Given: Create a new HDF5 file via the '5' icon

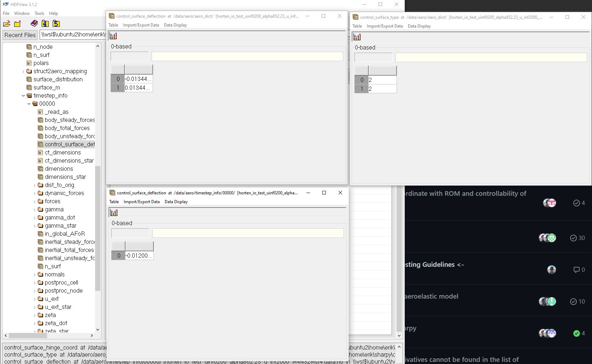Looking at the screenshot, I should (x=55, y=23).
